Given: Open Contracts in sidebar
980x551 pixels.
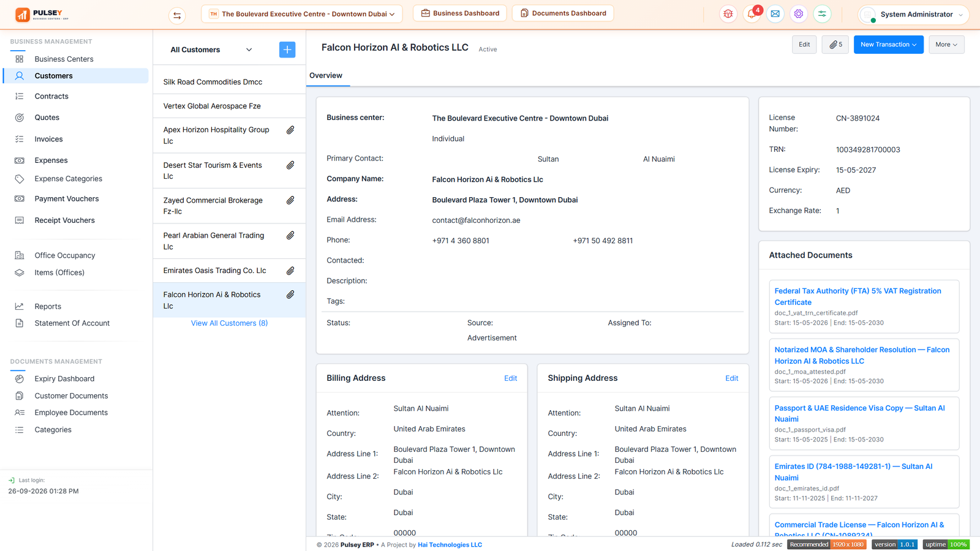Looking at the screenshot, I should point(51,97).
